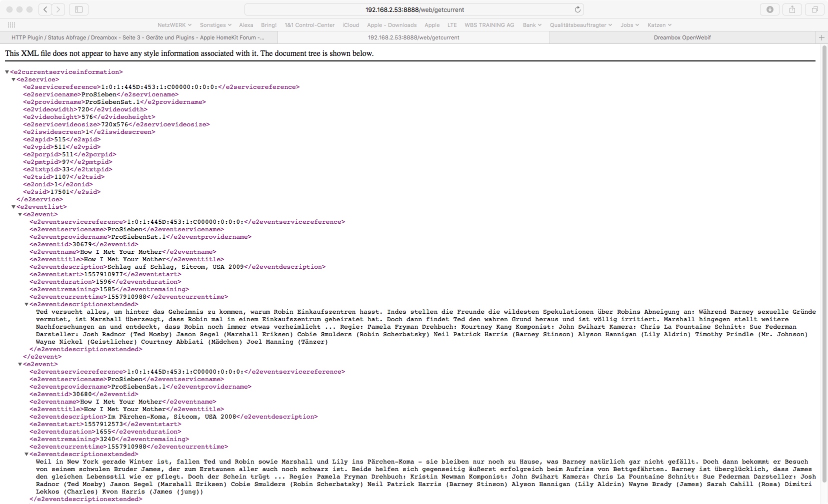Image resolution: width=828 pixels, height=504 pixels.
Task: Toggle the sidebar button in toolbar
Action: (78, 9)
